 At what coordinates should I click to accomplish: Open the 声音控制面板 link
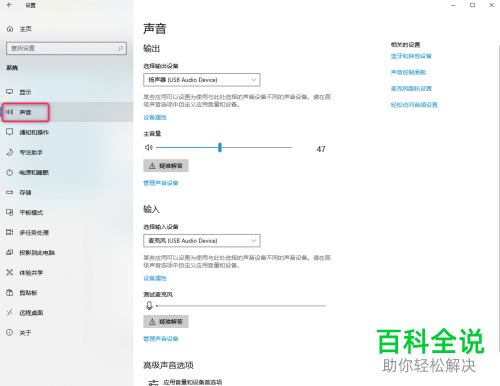click(x=408, y=72)
